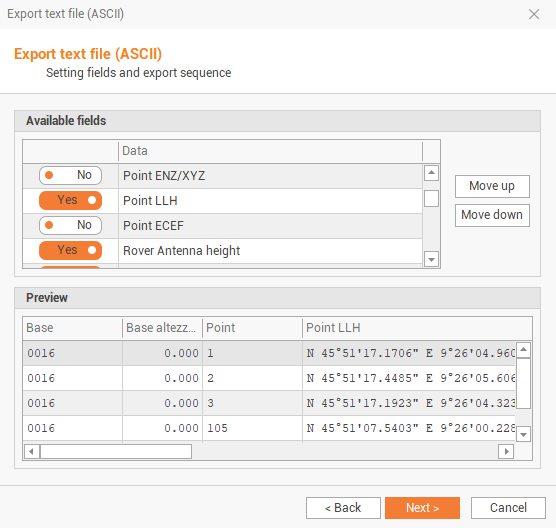Toggle Point ENZ/XYZ field switch
This screenshot has height=528, width=556.
pyautogui.click(x=70, y=176)
